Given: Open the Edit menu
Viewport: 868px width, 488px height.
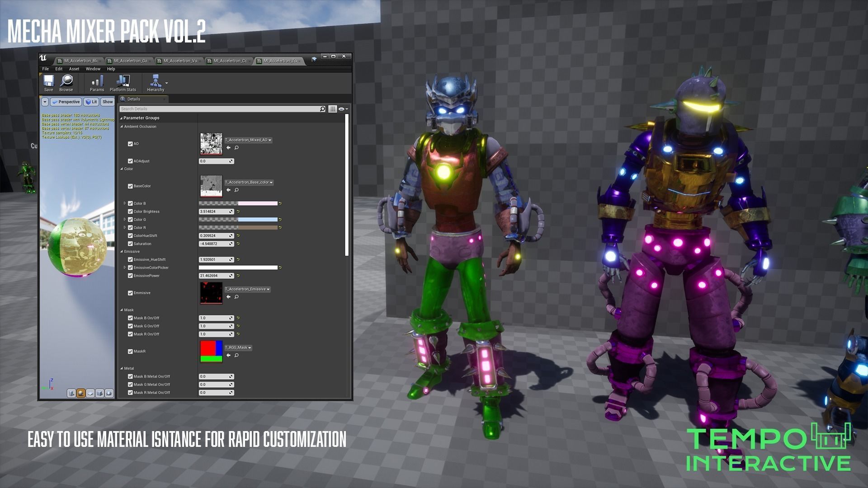Looking at the screenshot, I should 59,69.
